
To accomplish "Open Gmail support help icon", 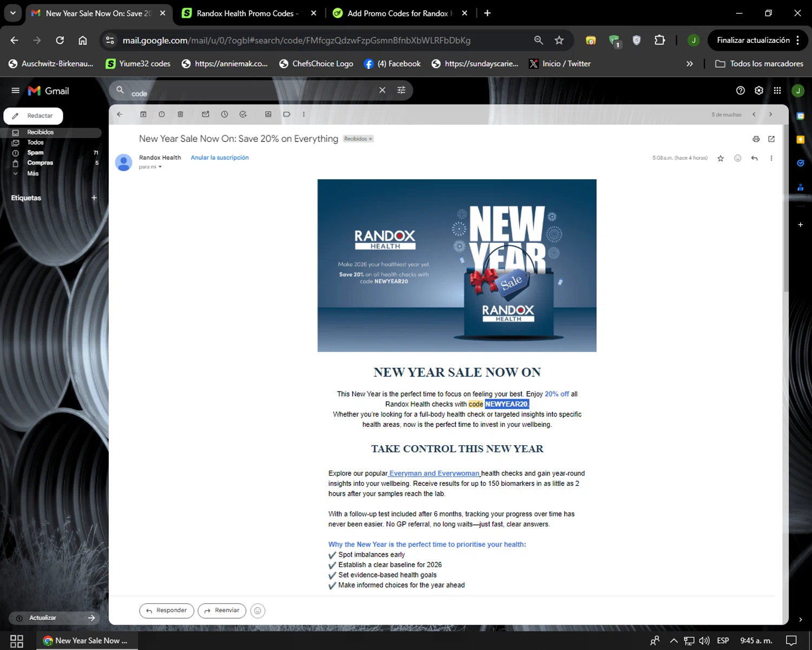I will click(x=741, y=90).
